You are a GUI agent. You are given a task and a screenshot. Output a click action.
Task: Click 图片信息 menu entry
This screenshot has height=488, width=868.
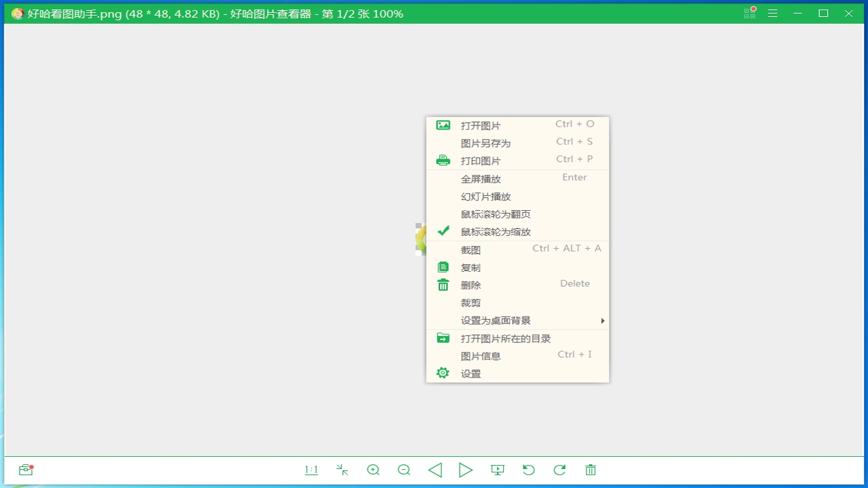click(x=481, y=357)
